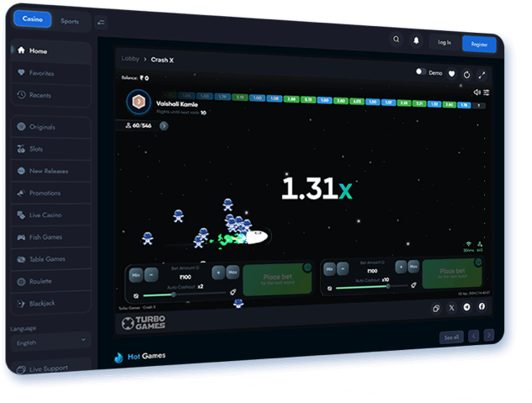Select the 2.88 multiplier history chip
The height and width of the screenshot is (403, 532).
tap(291, 99)
